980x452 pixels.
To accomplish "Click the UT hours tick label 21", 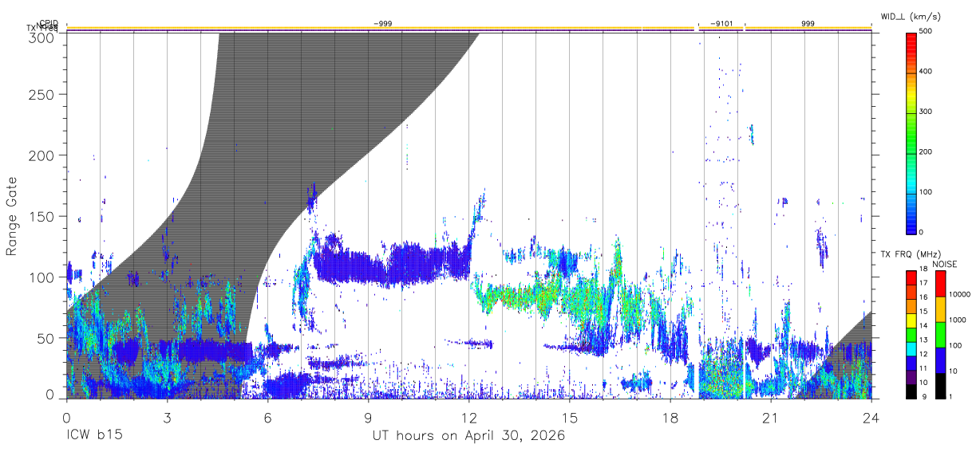I will tap(771, 418).
